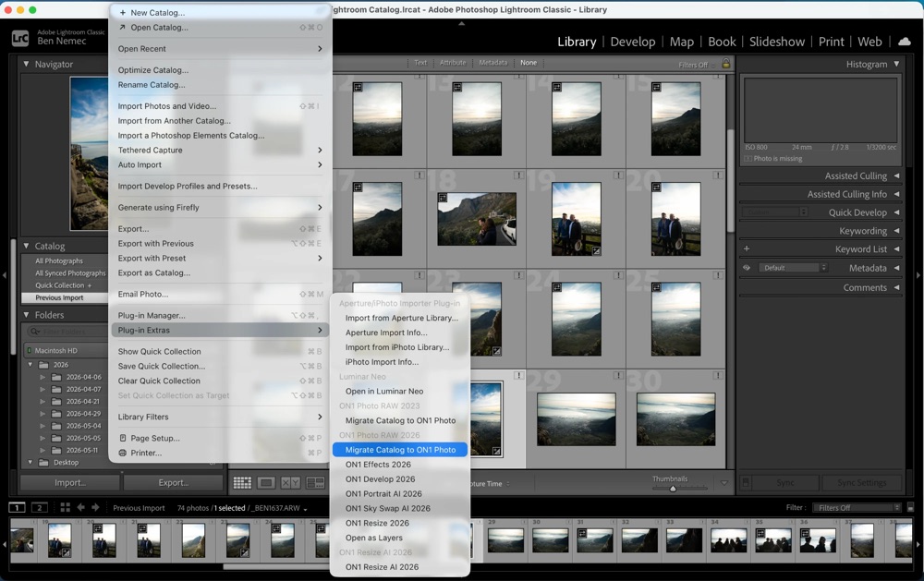Viewport: 924px width, 581px height.
Task: Open the Filters Off filmstrip dropdown
Action: [x=857, y=507]
